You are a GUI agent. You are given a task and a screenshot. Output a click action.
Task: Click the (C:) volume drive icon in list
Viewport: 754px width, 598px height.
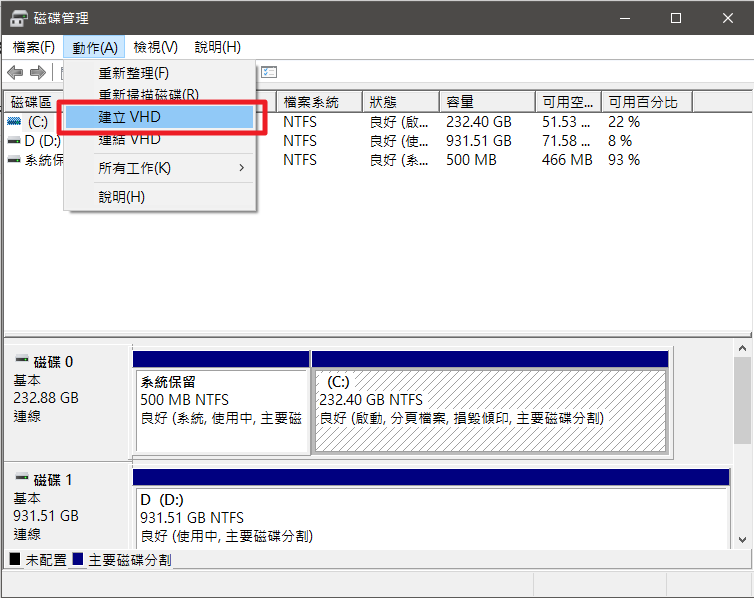13,122
